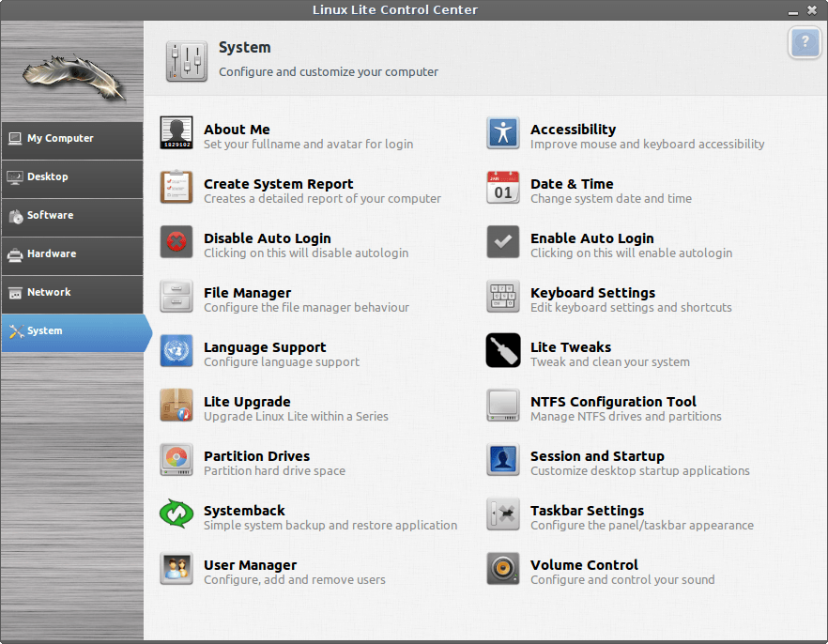The width and height of the screenshot is (828, 644).
Task: Click the File Manager cabinet icon
Action: click(176, 296)
